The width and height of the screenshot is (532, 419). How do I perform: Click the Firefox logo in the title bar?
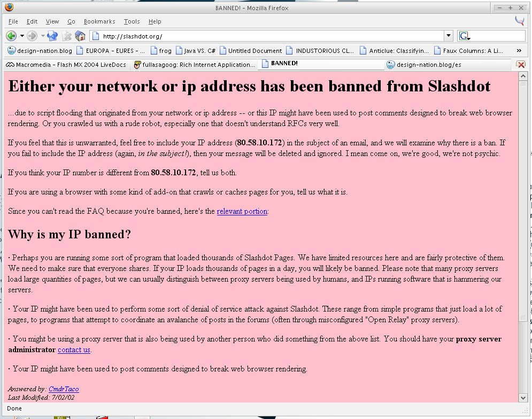click(x=9, y=7)
